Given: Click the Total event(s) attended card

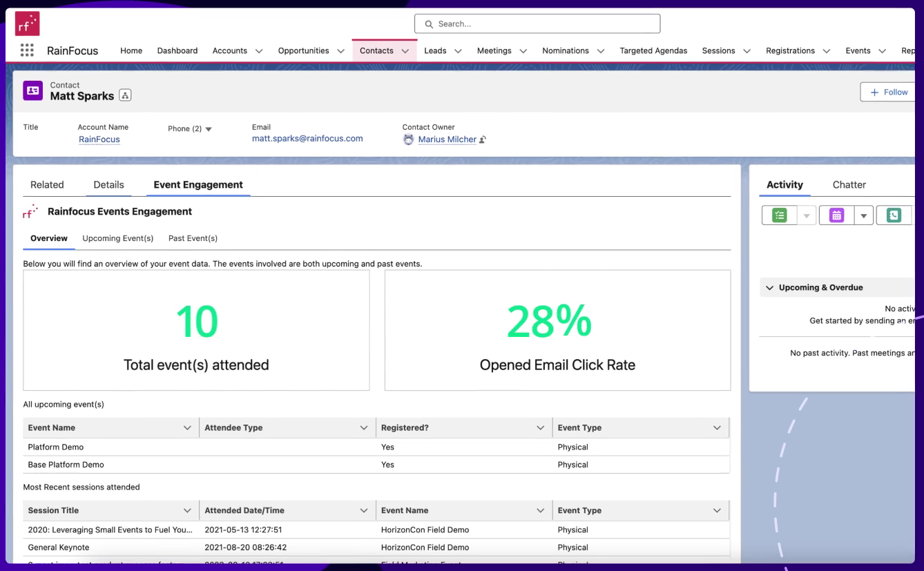Looking at the screenshot, I should [196, 330].
